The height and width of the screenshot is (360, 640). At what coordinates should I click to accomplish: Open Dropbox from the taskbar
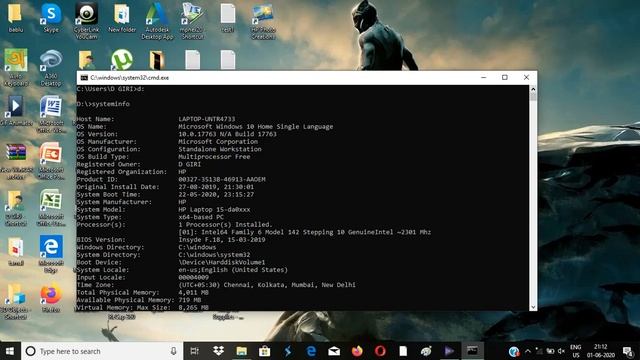[218, 351]
